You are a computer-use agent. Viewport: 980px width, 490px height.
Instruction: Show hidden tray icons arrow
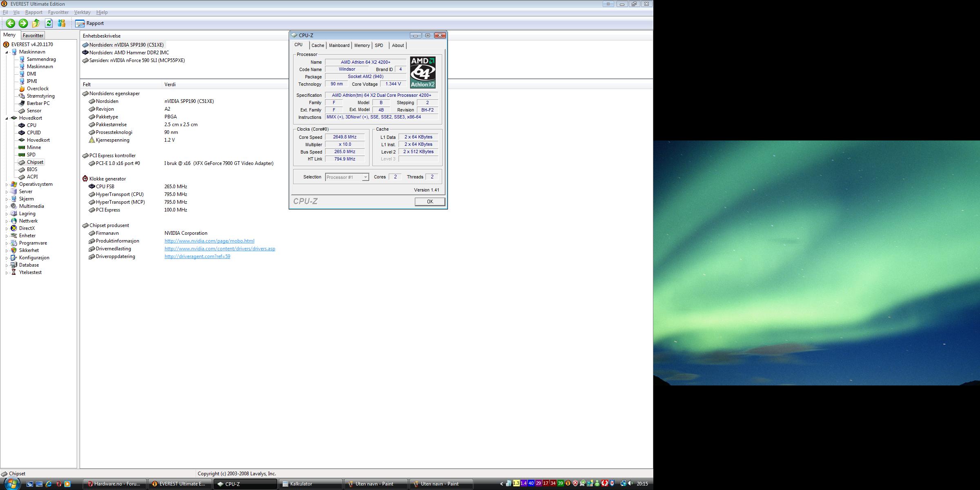click(501, 484)
